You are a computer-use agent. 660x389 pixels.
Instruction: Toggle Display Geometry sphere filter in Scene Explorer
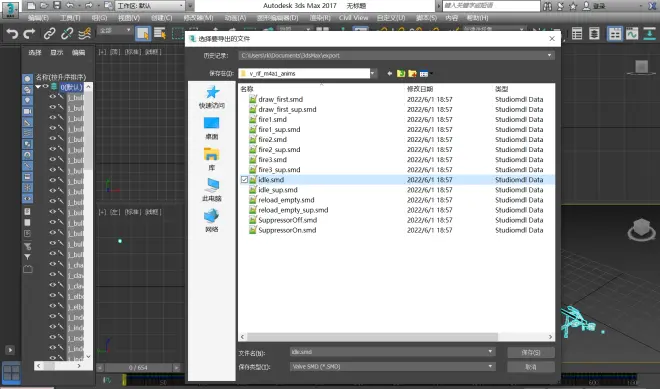(27, 79)
